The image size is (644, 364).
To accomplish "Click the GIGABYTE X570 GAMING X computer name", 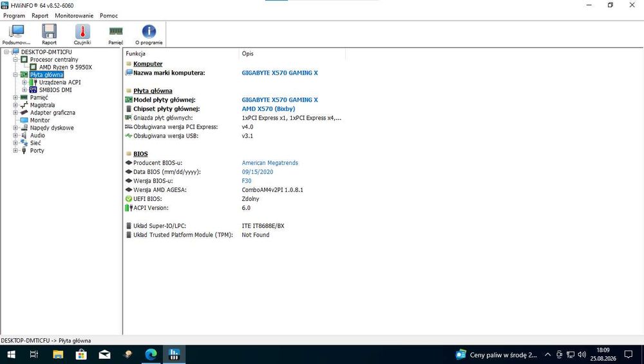I will (x=279, y=73).
